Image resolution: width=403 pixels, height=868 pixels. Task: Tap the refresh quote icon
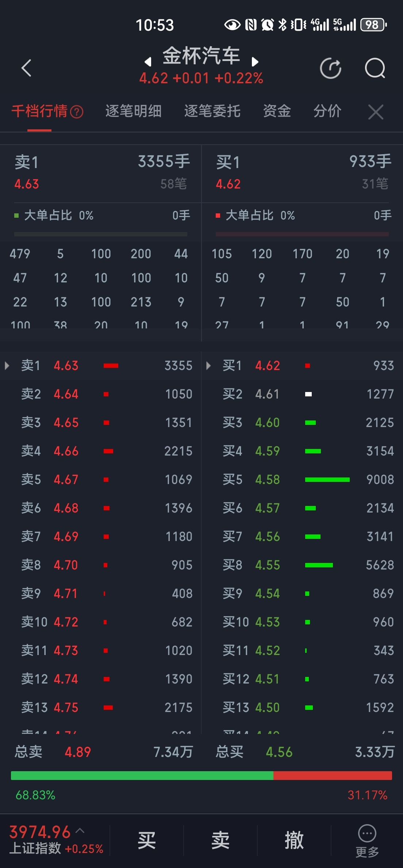coord(331,68)
